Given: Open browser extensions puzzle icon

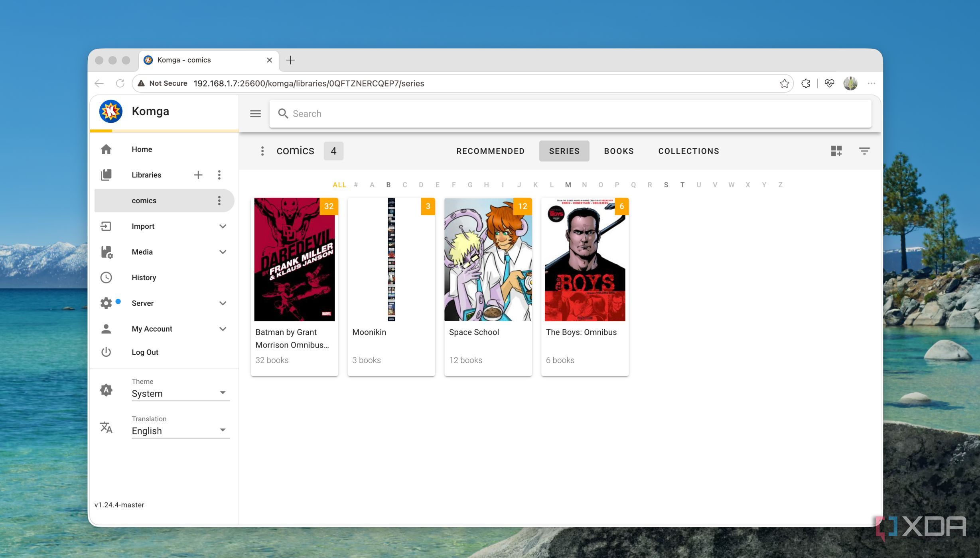Looking at the screenshot, I should click(x=806, y=83).
